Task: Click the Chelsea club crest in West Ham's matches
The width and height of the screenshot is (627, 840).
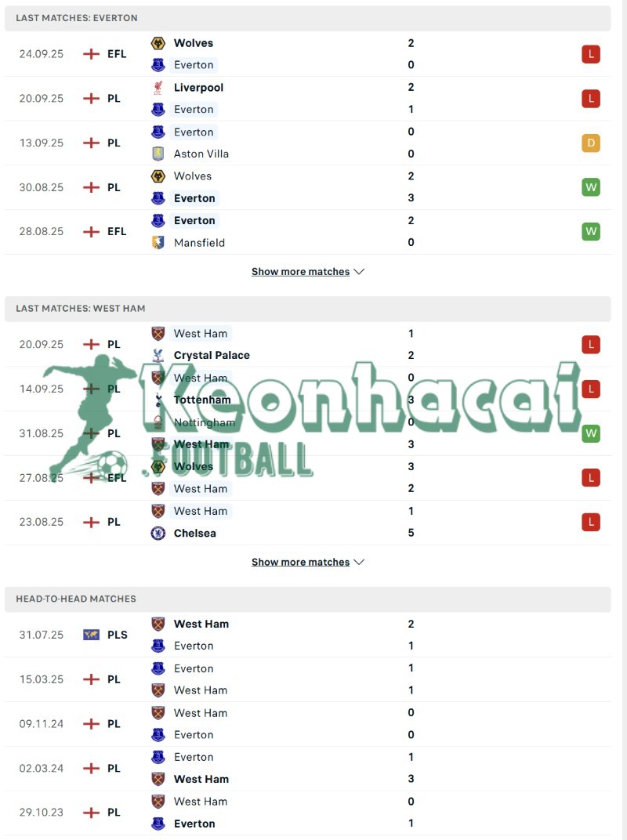Action: [159, 533]
